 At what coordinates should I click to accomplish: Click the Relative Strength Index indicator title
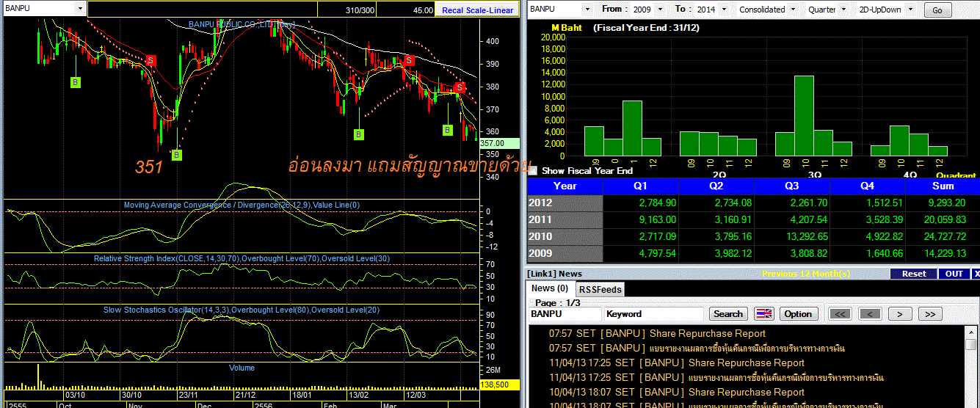point(242,258)
